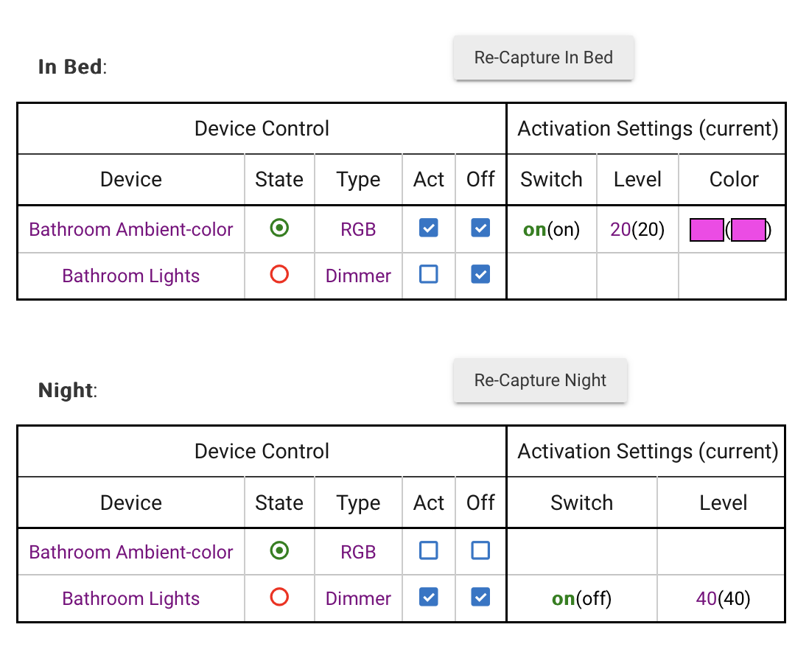The height and width of the screenshot is (672, 809).
Task: Uncheck Off for Night Bathroom Lights
Action: (x=480, y=597)
